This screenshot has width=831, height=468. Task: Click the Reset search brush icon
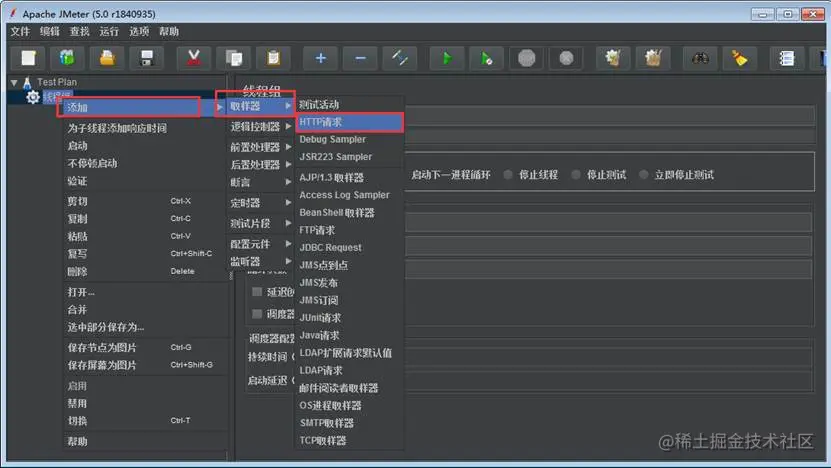pyautogui.click(x=740, y=58)
